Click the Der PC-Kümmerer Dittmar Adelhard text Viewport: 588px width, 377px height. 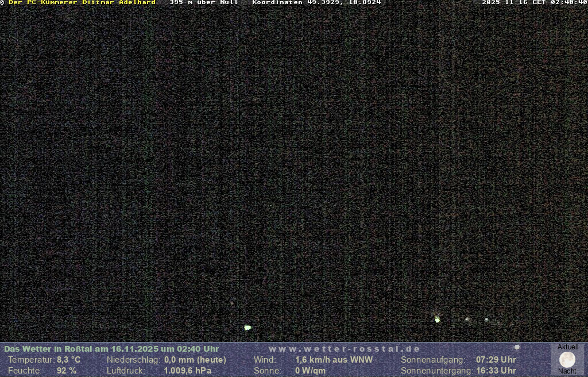[x=82, y=2]
